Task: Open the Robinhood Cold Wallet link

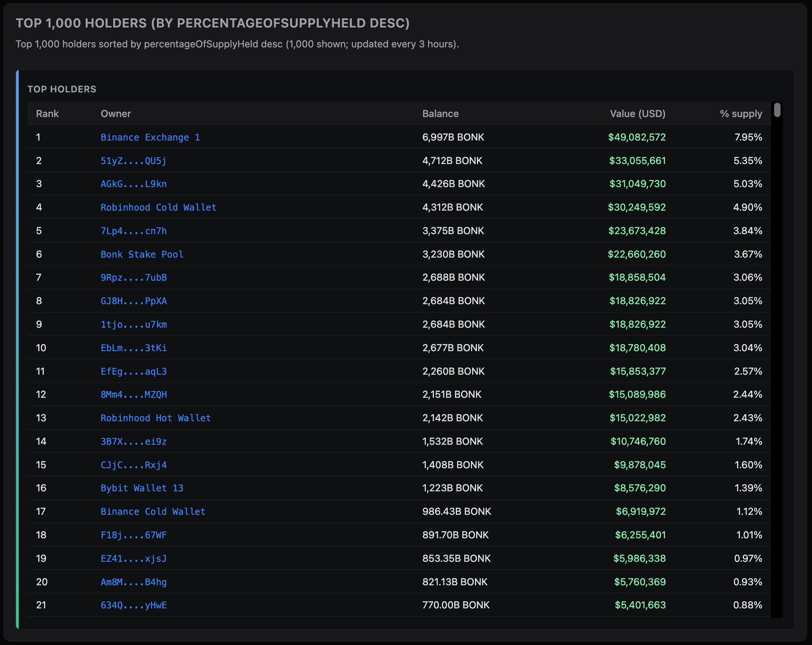Action: pyautogui.click(x=159, y=207)
